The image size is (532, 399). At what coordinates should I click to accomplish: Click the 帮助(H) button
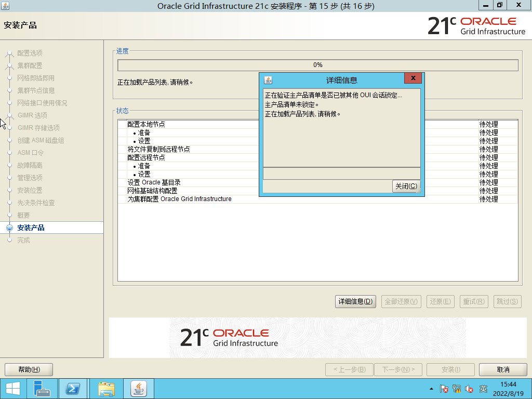pyautogui.click(x=29, y=369)
